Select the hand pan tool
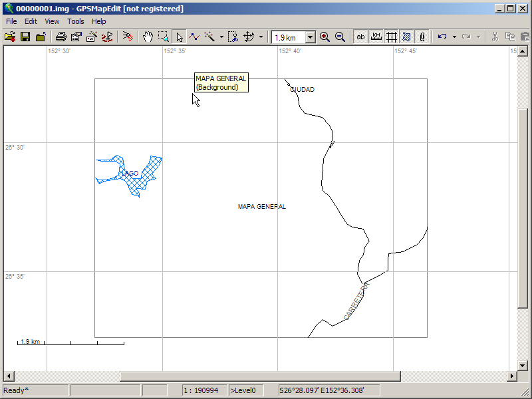Viewport: 532px width, 399px height. coord(148,37)
